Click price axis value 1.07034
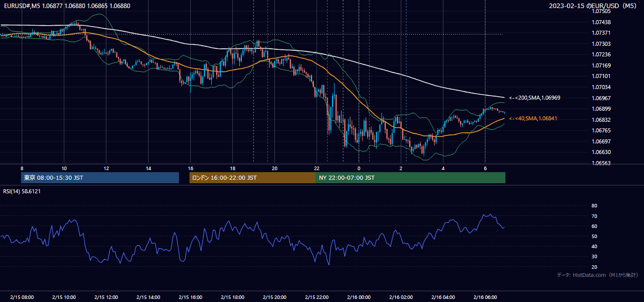Screen dimensions: 644x302 (601, 87)
